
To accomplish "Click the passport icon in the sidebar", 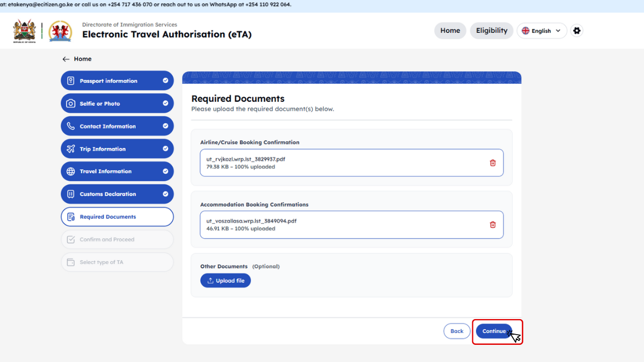I will pos(71,81).
